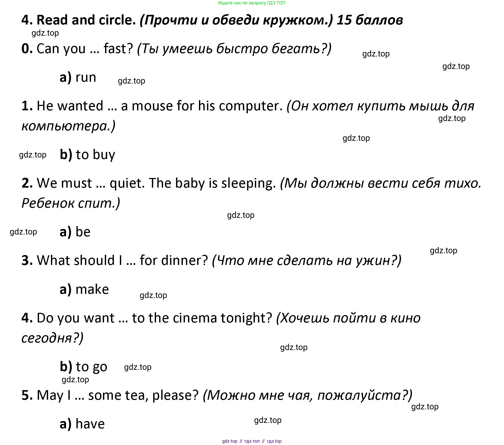This screenshot has width=504, height=445.
Task: Select answer 'a) run'
Action: pos(78,77)
